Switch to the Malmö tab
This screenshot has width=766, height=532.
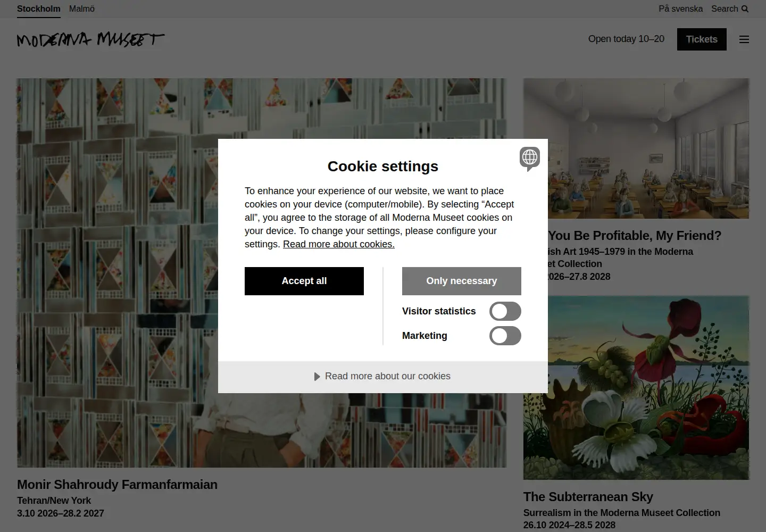(82, 9)
